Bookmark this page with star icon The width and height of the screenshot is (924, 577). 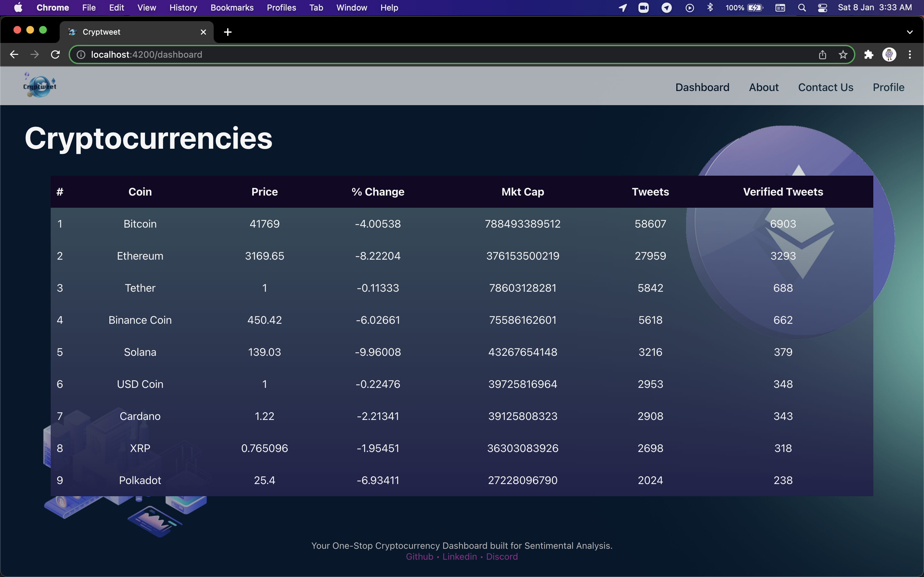pyautogui.click(x=843, y=54)
